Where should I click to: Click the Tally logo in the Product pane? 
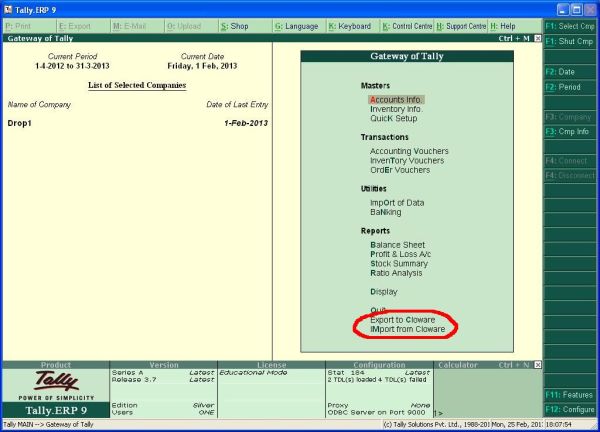(x=56, y=381)
